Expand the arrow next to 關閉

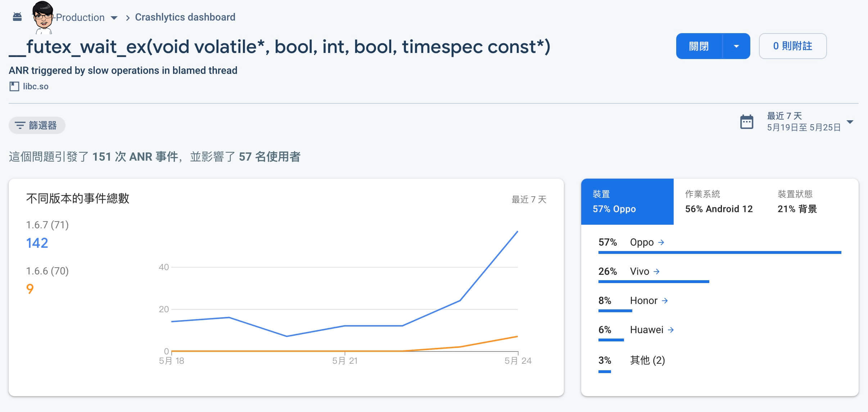point(736,46)
